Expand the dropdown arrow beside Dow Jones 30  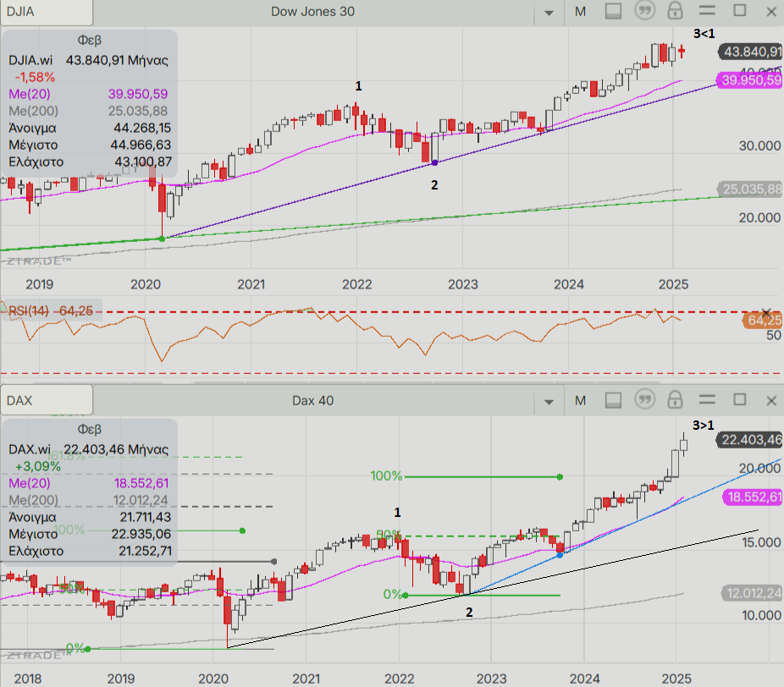[549, 13]
